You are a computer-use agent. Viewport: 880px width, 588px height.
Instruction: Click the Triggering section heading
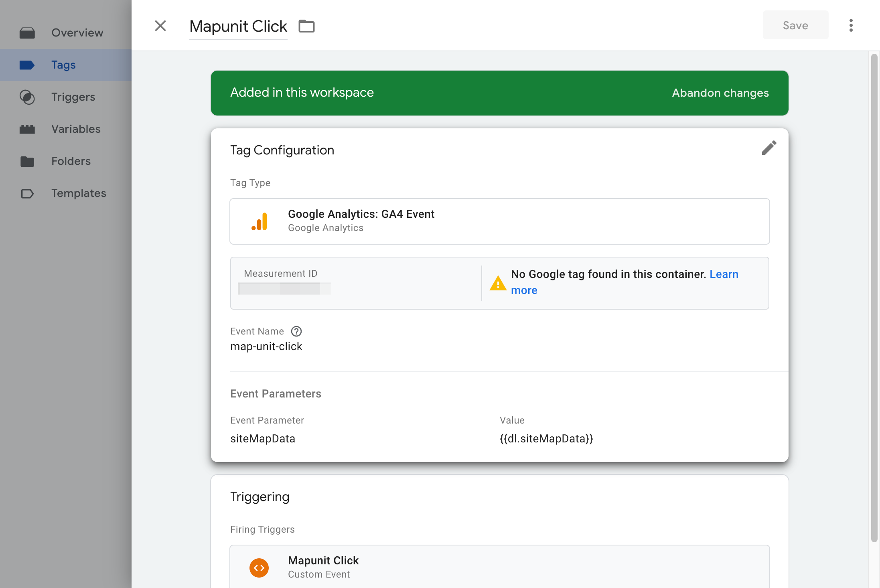coord(260,497)
